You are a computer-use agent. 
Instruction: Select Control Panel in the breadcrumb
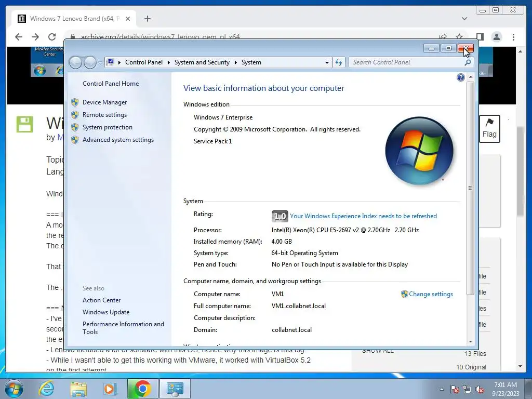(144, 62)
